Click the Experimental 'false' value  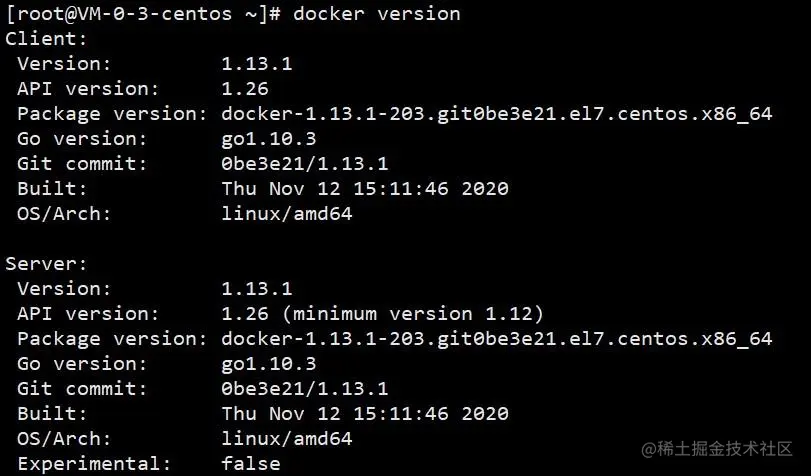[x=251, y=464]
